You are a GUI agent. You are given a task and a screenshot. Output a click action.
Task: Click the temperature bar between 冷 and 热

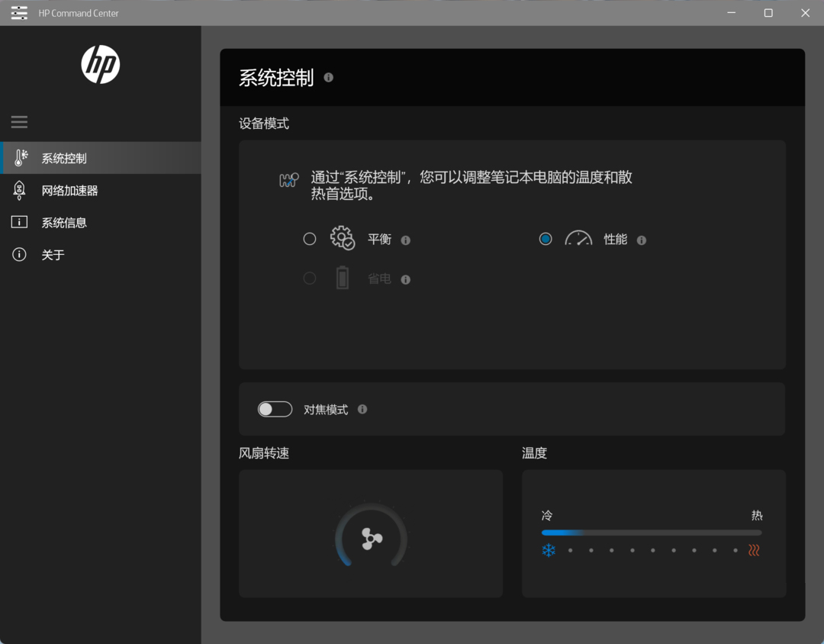651,533
